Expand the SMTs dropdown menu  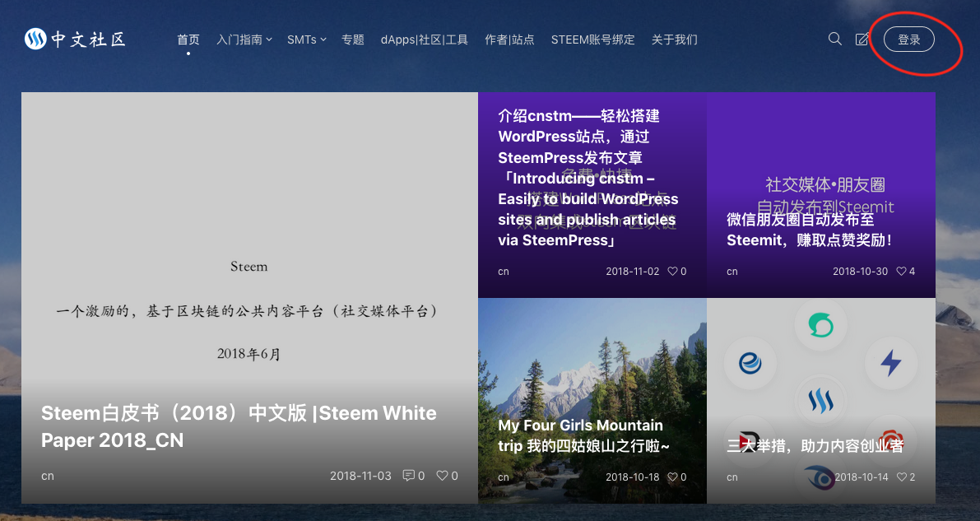click(306, 40)
